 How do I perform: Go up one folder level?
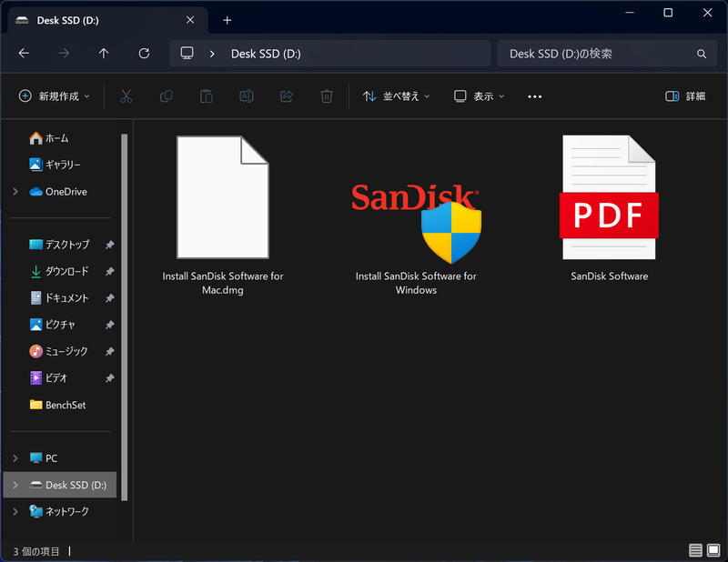pyautogui.click(x=104, y=54)
